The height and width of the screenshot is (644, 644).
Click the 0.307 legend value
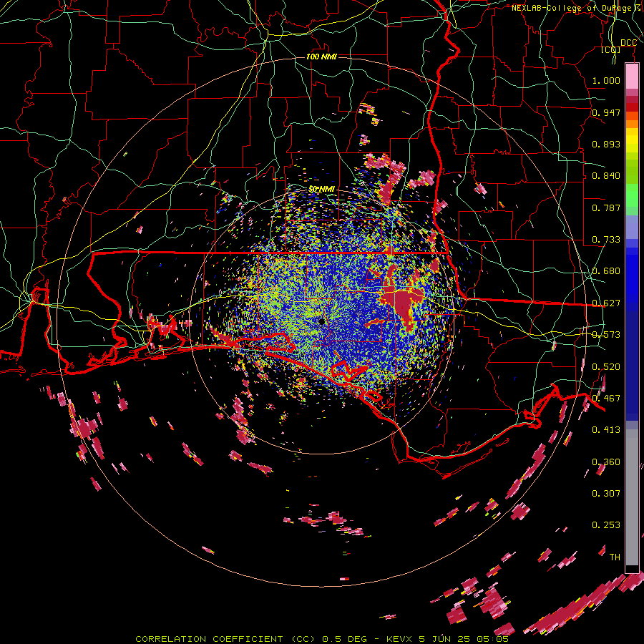tap(606, 494)
